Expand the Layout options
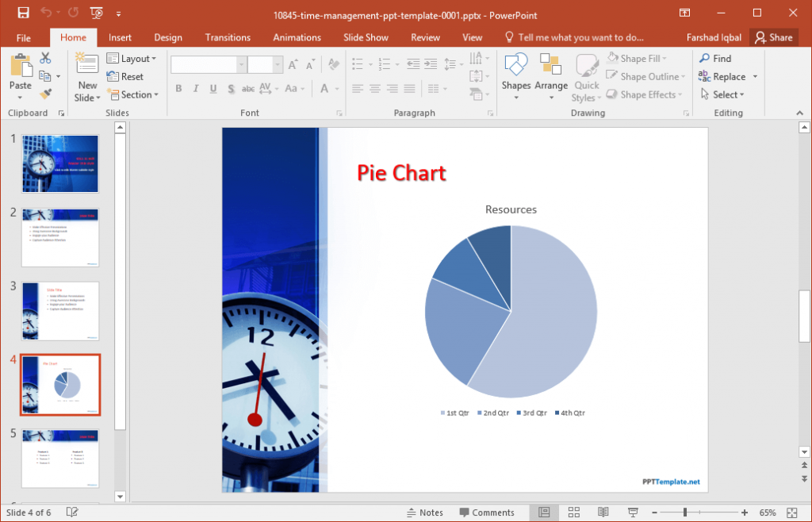812x522 pixels. pos(133,58)
